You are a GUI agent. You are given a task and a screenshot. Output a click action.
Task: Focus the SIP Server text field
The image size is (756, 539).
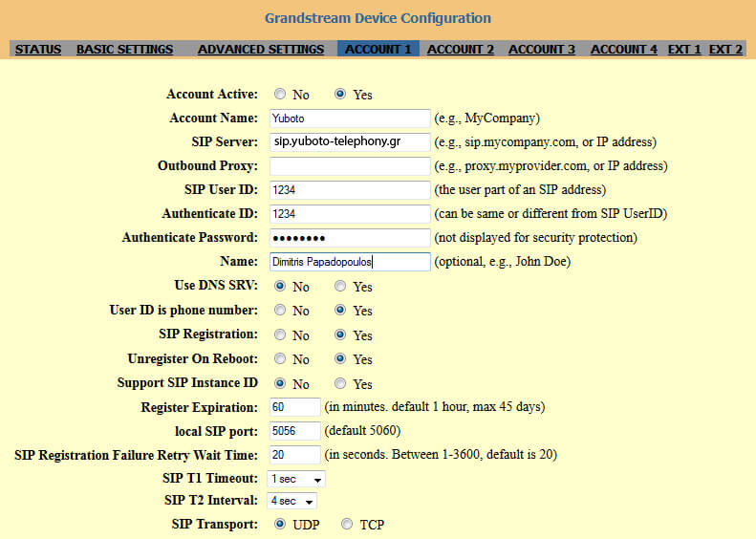(x=349, y=142)
